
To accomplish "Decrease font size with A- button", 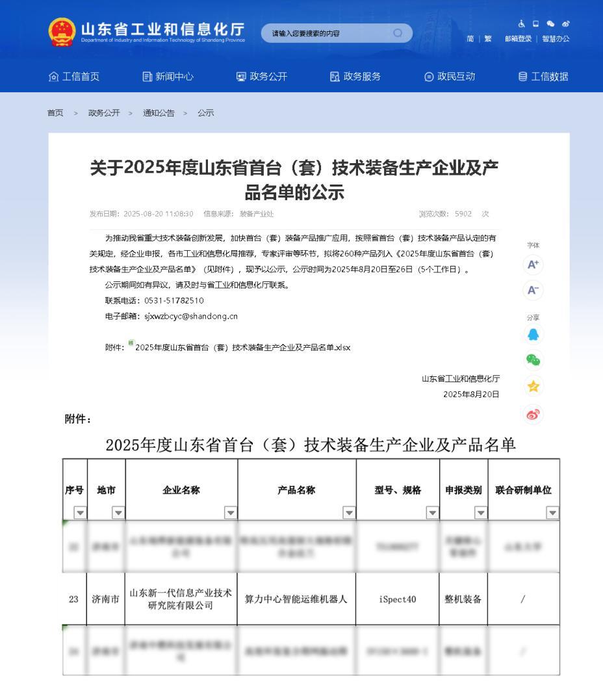I will pos(533,290).
